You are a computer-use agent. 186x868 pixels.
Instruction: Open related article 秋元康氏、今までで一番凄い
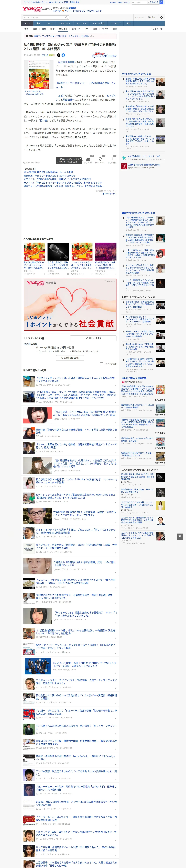50,176
